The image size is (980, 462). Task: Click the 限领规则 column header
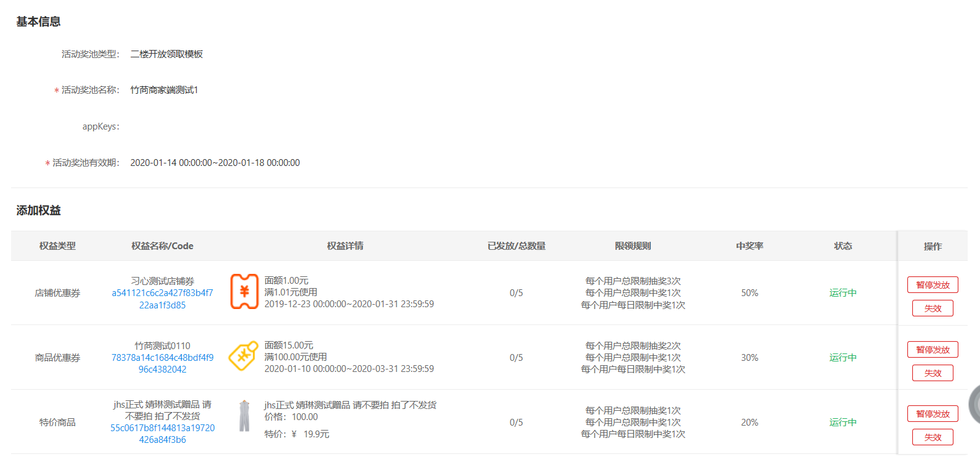[633, 245]
